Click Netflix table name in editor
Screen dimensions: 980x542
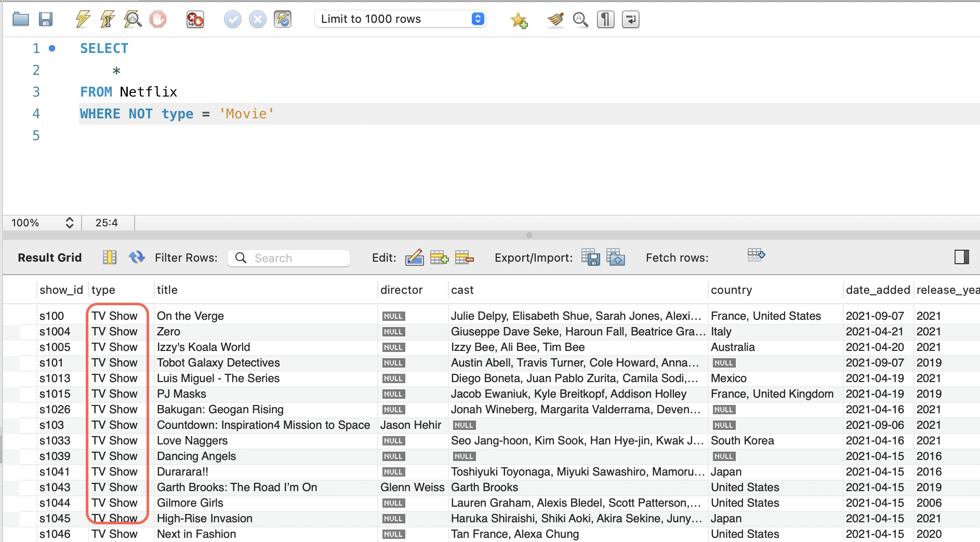149,92
